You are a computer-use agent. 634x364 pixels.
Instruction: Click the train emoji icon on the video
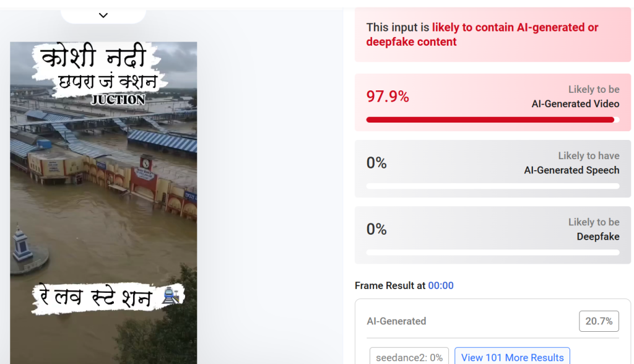pyautogui.click(x=170, y=296)
